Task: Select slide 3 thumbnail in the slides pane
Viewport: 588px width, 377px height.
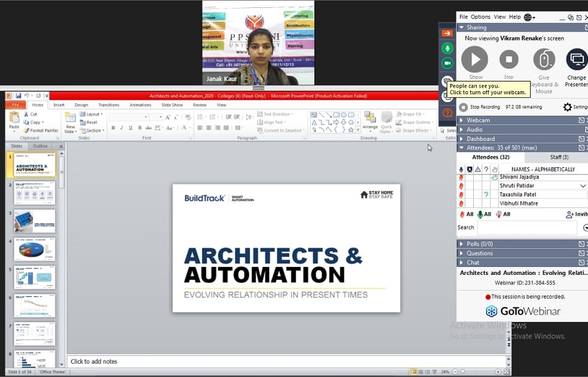Action: (x=35, y=221)
